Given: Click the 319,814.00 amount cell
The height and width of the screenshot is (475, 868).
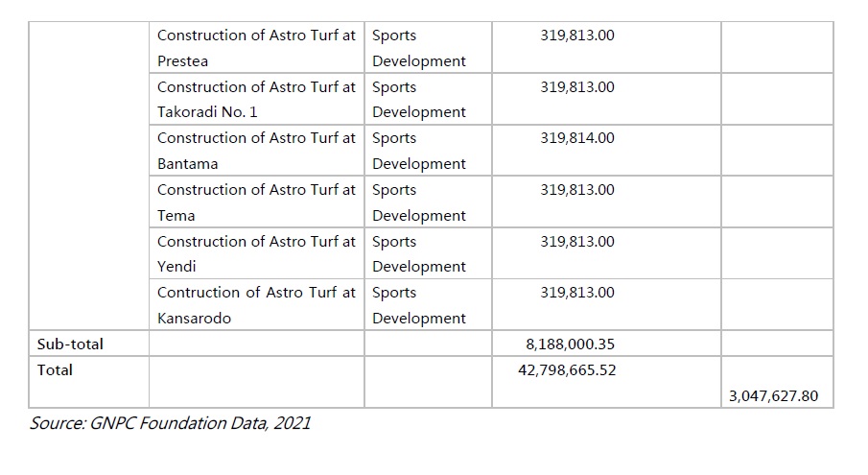Looking at the screenshot, I should tap(577, 138).
